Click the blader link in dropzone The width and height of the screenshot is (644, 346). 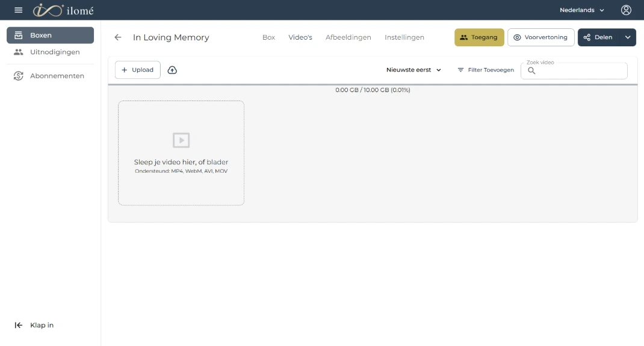[x=217, y=162]
